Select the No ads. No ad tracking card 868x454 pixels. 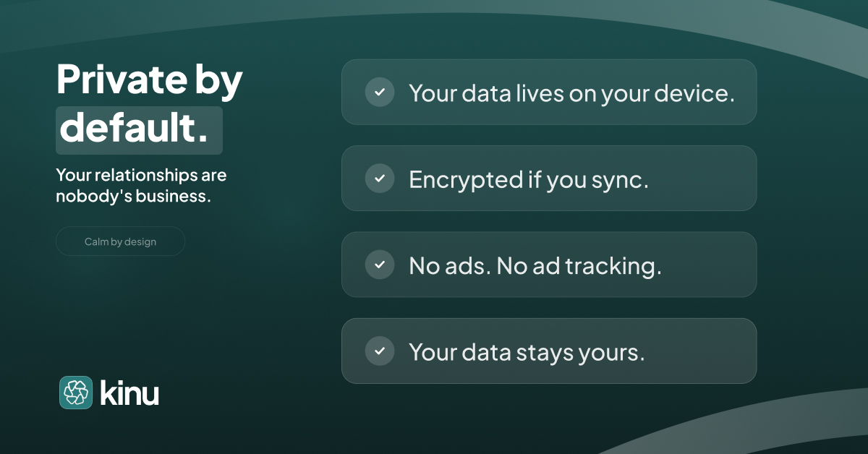pos(549,265)
